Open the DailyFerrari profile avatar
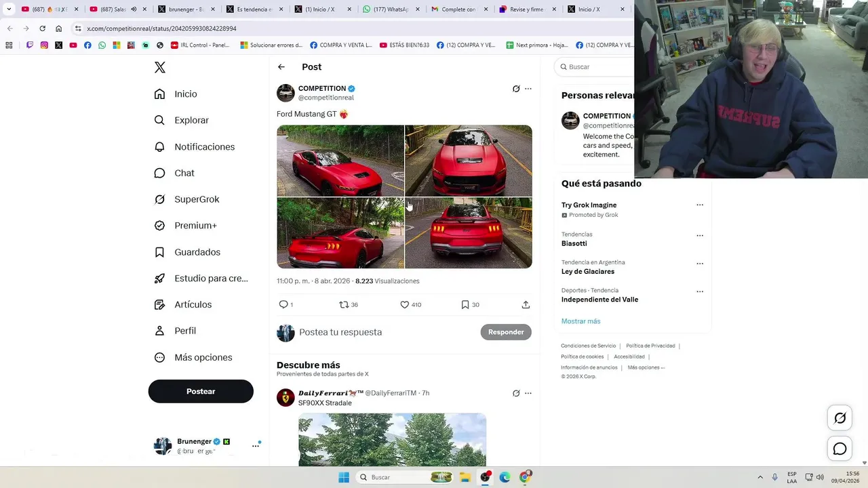This screenshot has width=868, height=488. tap(285, 397)
